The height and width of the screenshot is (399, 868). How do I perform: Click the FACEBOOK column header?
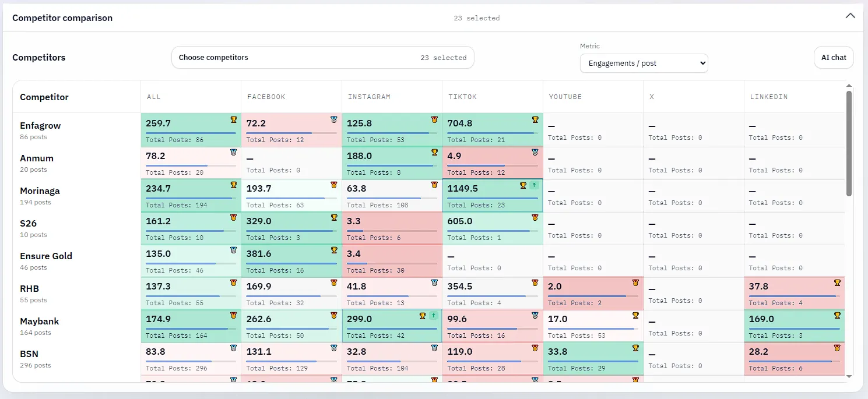(266, 97)
